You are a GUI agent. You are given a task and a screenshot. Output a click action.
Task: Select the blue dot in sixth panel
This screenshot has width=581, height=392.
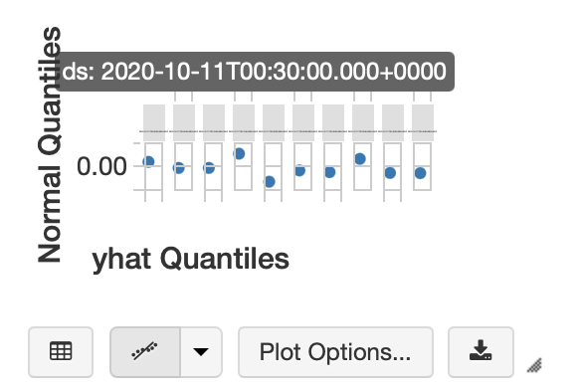[x=299, y=170]
